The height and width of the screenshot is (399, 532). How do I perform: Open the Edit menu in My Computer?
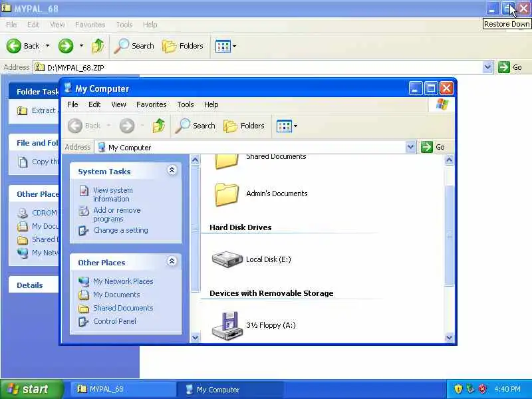94,104
